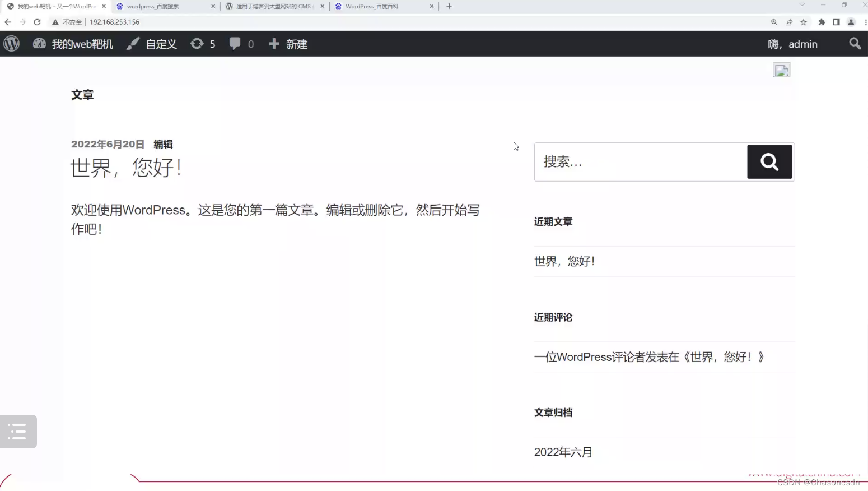Open the browser extensions puzzle icon
Image resolution: width=868 pixels, height=491 pixels.
pos(822,22)
